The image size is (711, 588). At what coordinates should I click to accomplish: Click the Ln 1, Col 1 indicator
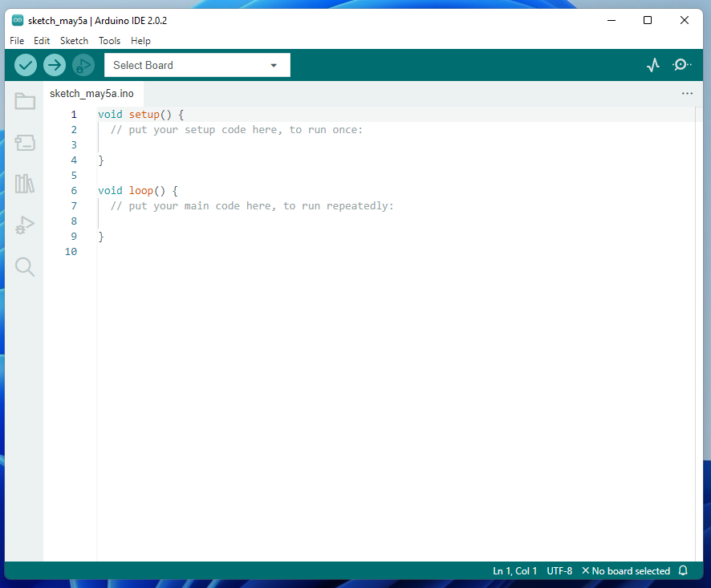tap(514, 570)
